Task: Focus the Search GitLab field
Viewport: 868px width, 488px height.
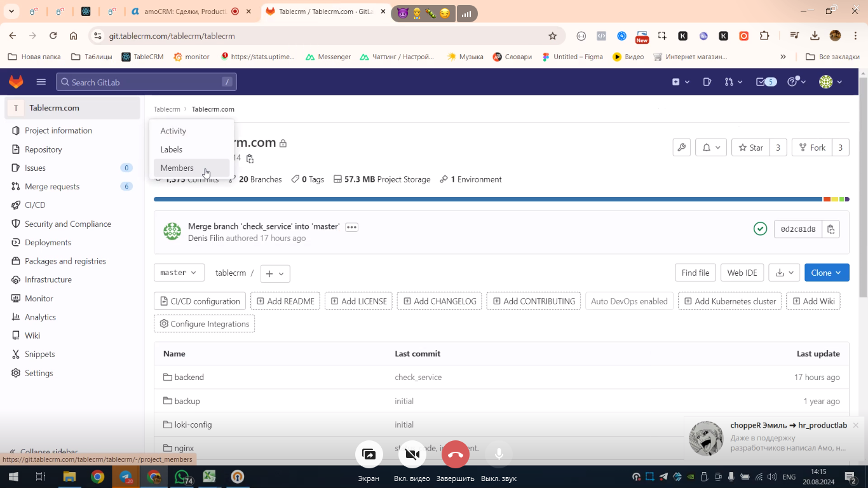Action: pos(146,82)
